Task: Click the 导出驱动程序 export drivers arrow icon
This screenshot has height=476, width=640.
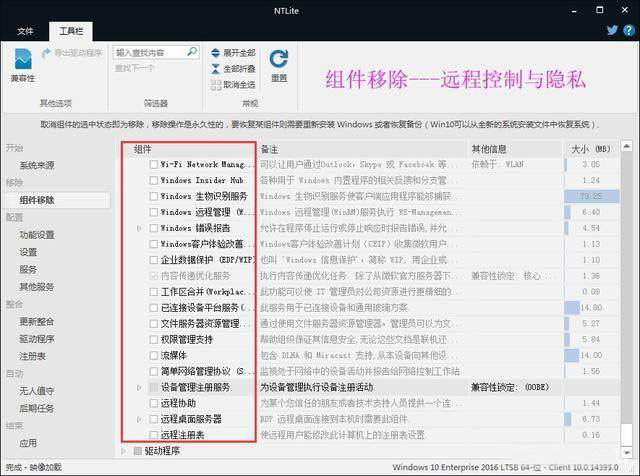Action: (x=47, y=53)
